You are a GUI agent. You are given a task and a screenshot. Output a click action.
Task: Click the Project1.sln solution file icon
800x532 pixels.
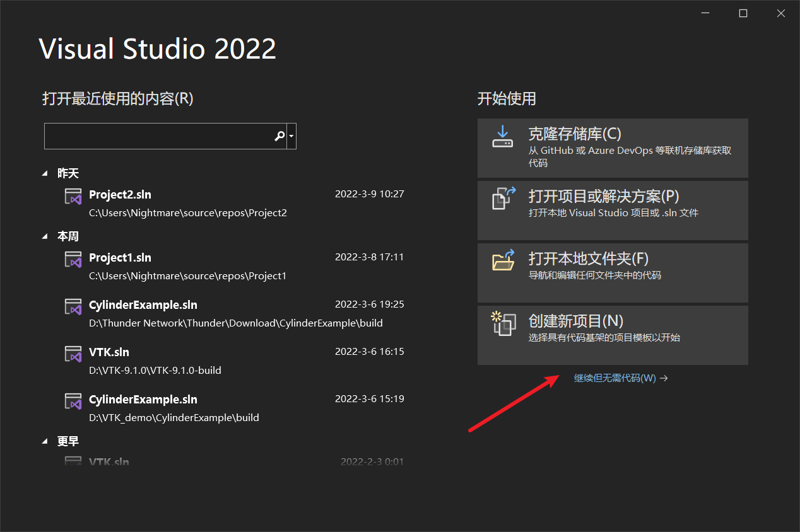click(x=73, y=259)
